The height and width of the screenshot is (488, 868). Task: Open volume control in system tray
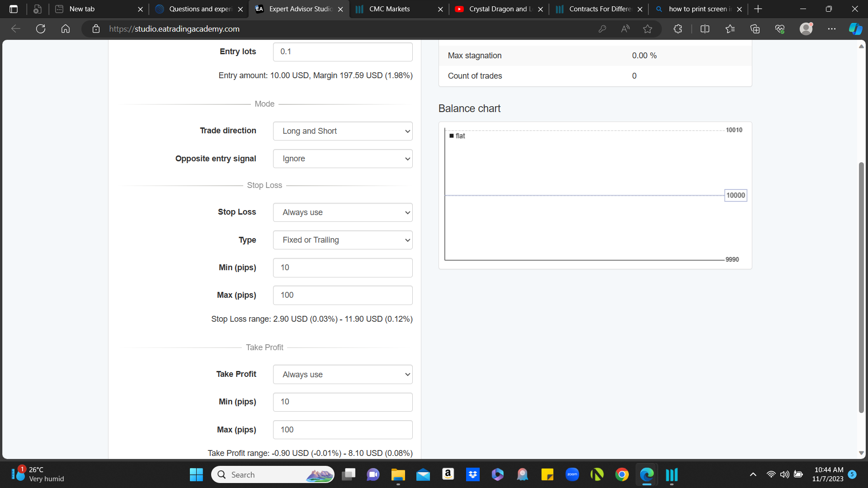[x=785, y=474]
